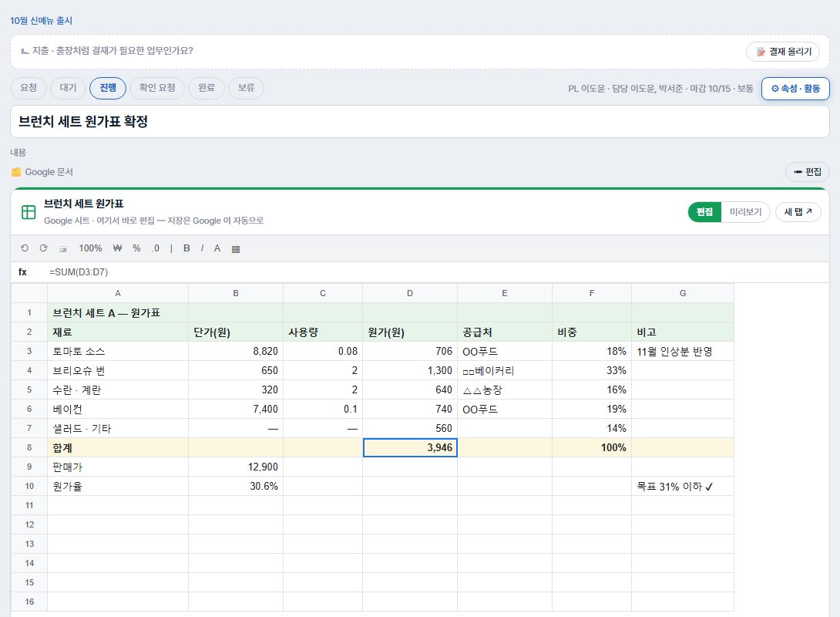Select cell 1,300 in 원가 column
The image size is (840, 617).
click(x=410, y=370)
